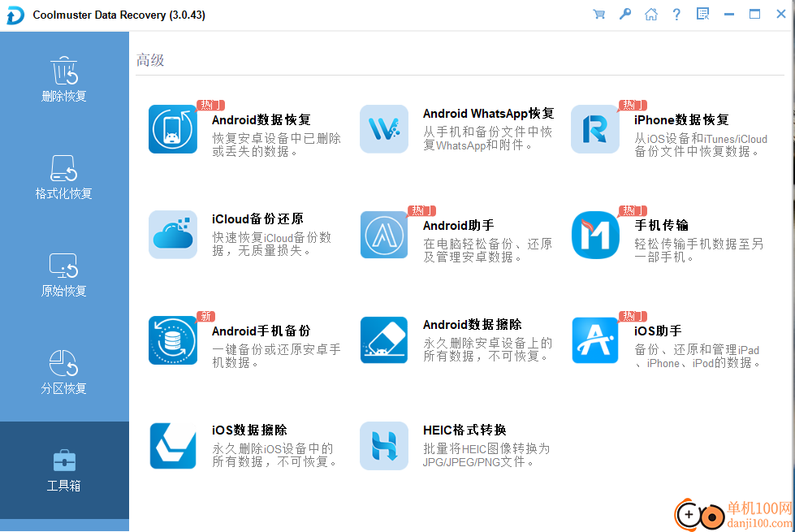
Task: Click the key registration icon
Action: [625, 14]
